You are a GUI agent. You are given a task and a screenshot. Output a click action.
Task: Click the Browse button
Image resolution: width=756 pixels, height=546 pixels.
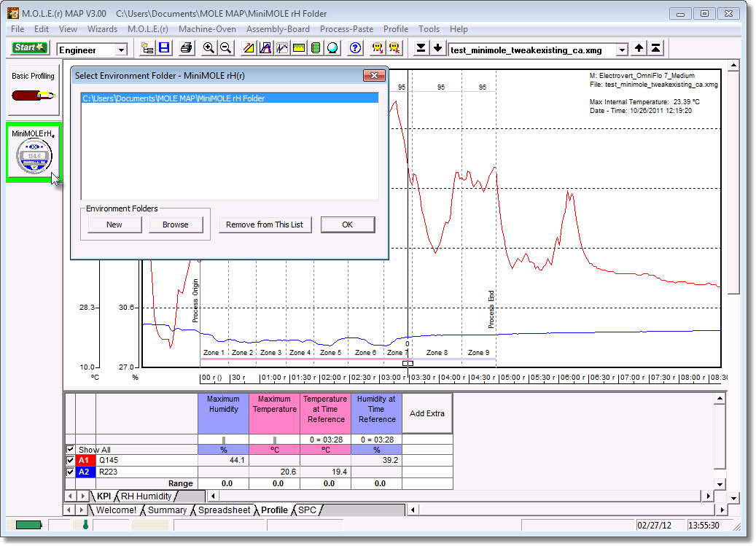click(x=176, y=225)
